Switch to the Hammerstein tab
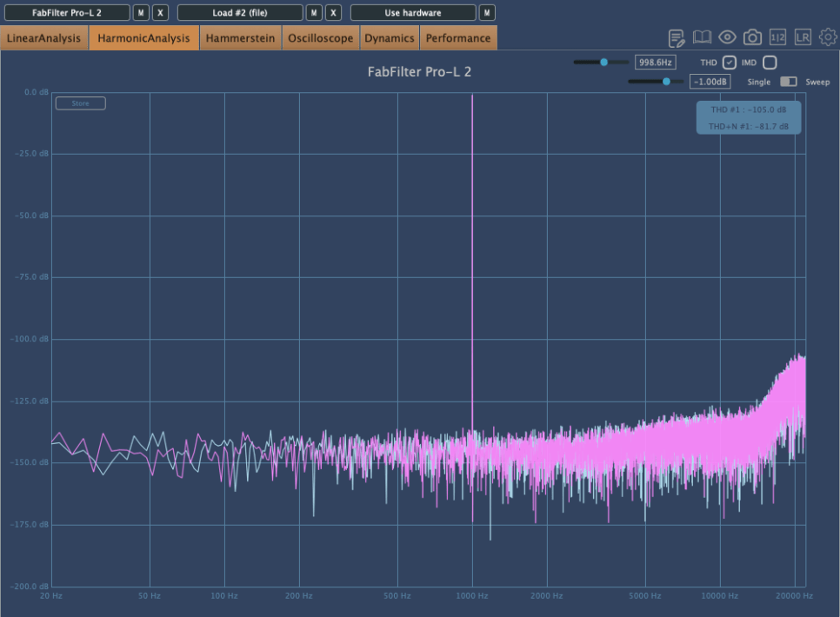 pyautogui.click(x=240, y=38)
